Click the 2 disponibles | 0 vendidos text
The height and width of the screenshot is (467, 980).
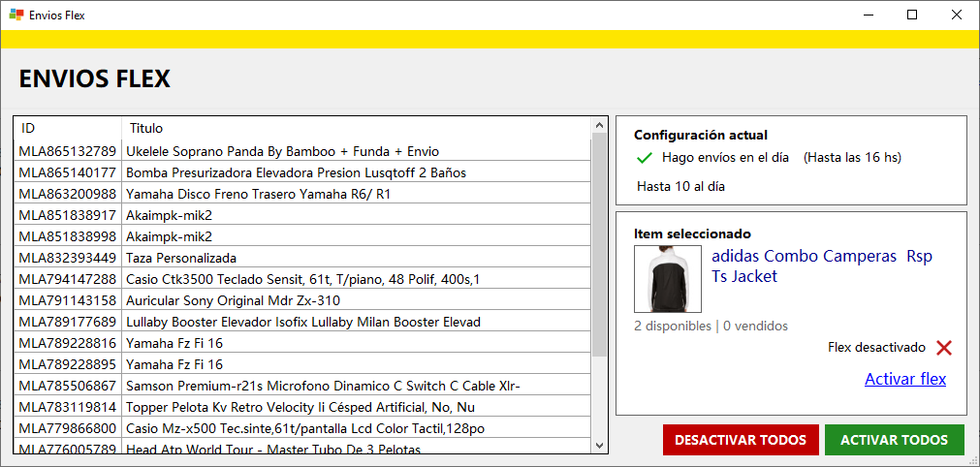coord(711,326)
